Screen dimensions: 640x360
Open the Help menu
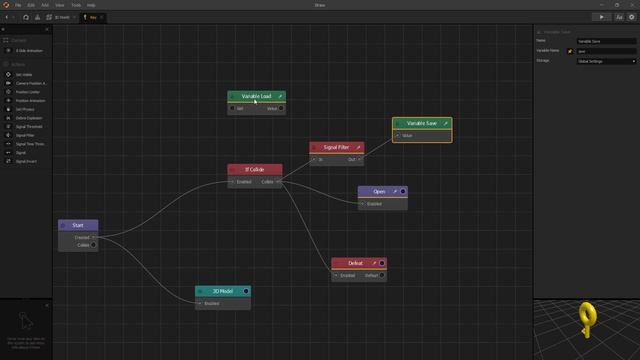coord(91,5)
